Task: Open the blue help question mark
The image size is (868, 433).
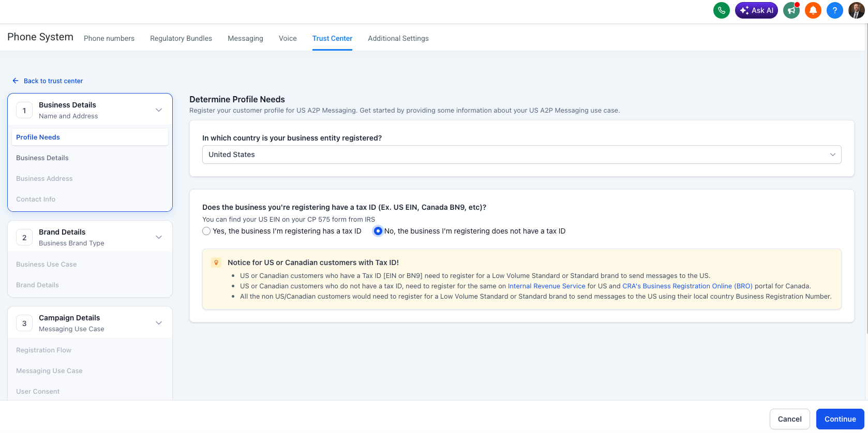Action: [835, 10]
